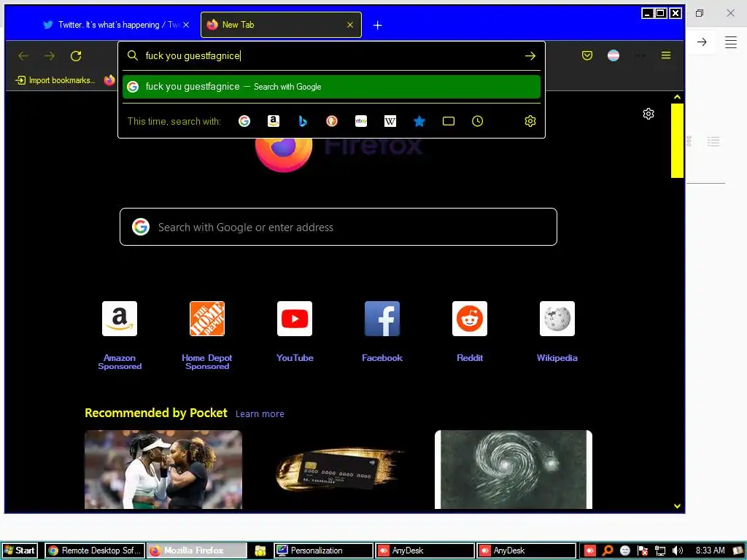
Task: Search this time with Google icon
Action: (244, 122)
